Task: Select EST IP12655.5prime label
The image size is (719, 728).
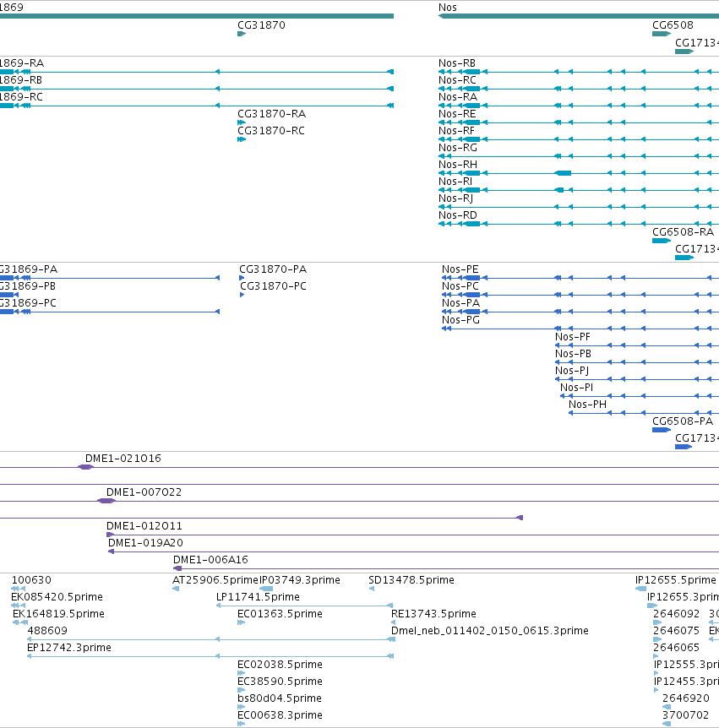Action: (x=675, y=580)
